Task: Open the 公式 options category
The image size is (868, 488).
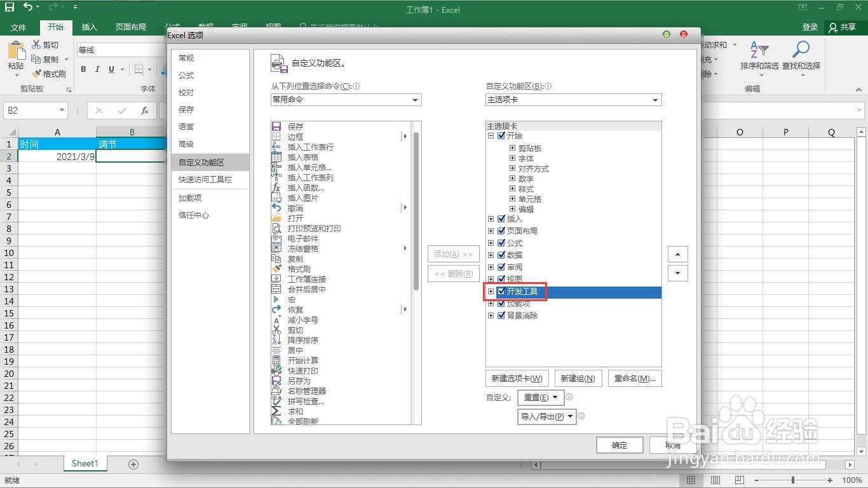Action: click(x=210, y=75)
